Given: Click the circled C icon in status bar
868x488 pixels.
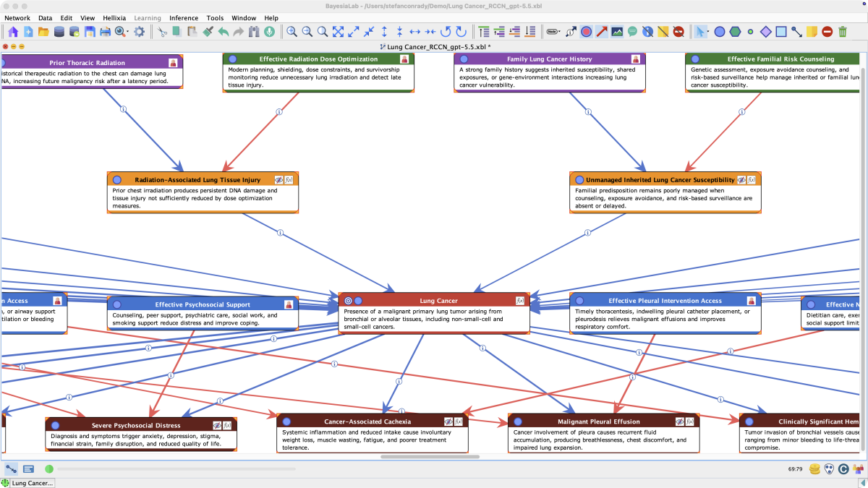Looking at the screenshot, I should click(x=843, y=469).
